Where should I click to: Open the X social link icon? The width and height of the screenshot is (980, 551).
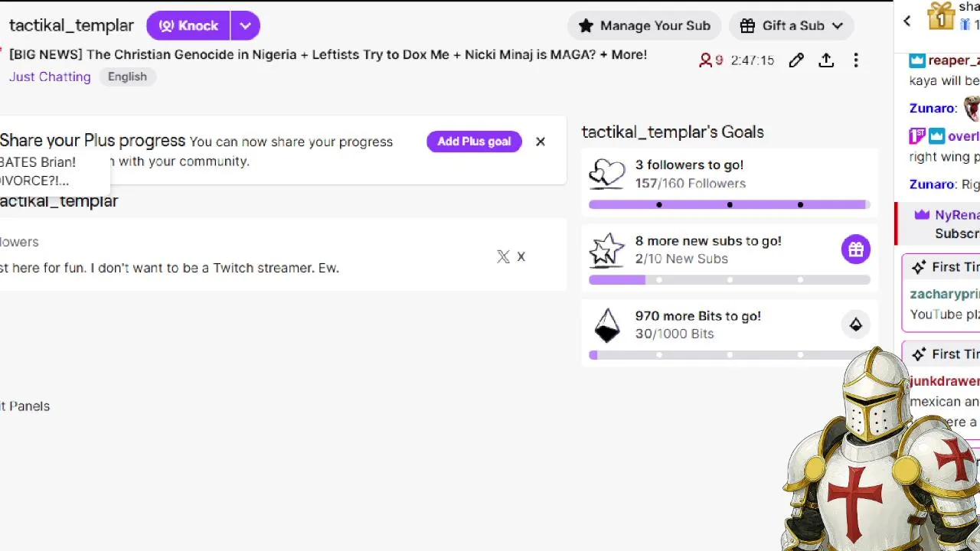click(x=503, y=256)
